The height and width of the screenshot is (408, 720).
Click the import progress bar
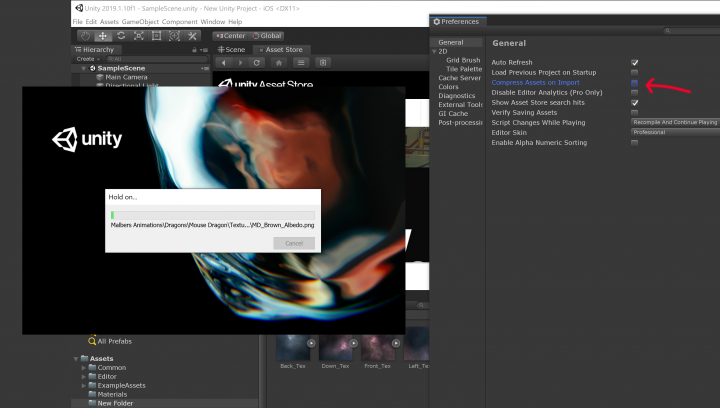point(212,214)
